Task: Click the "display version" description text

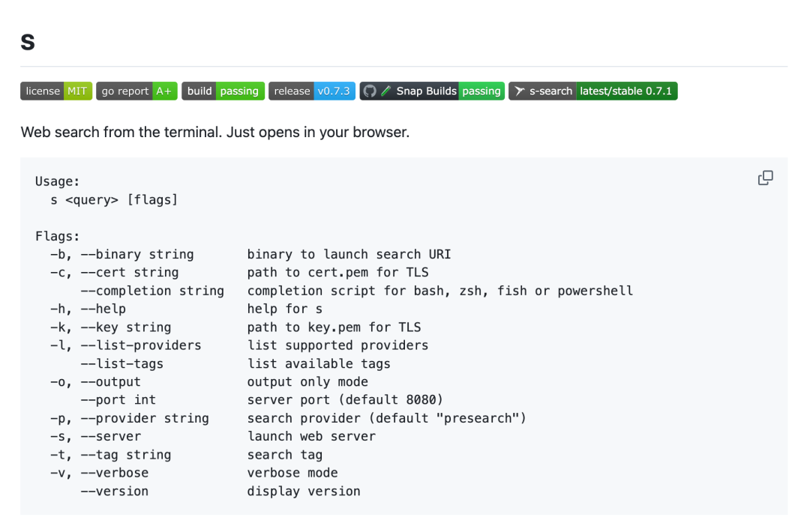Action: point(304,492)
